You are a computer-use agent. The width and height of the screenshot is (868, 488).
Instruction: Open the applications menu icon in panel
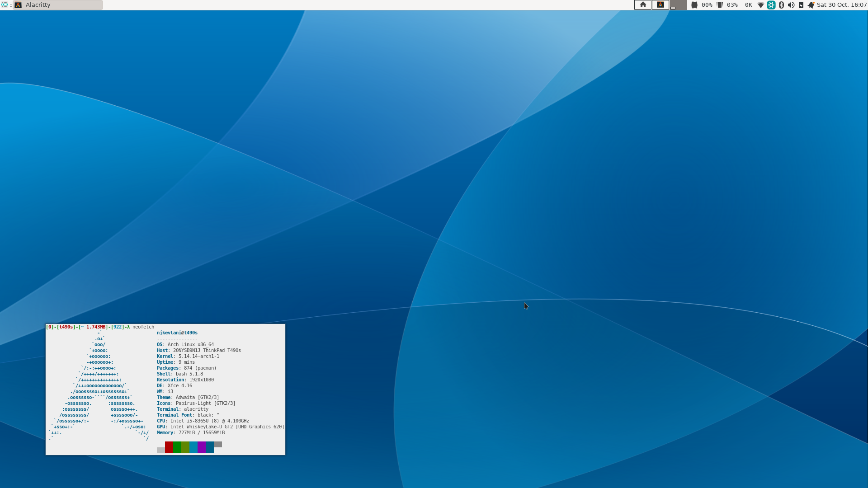point(5,5)
